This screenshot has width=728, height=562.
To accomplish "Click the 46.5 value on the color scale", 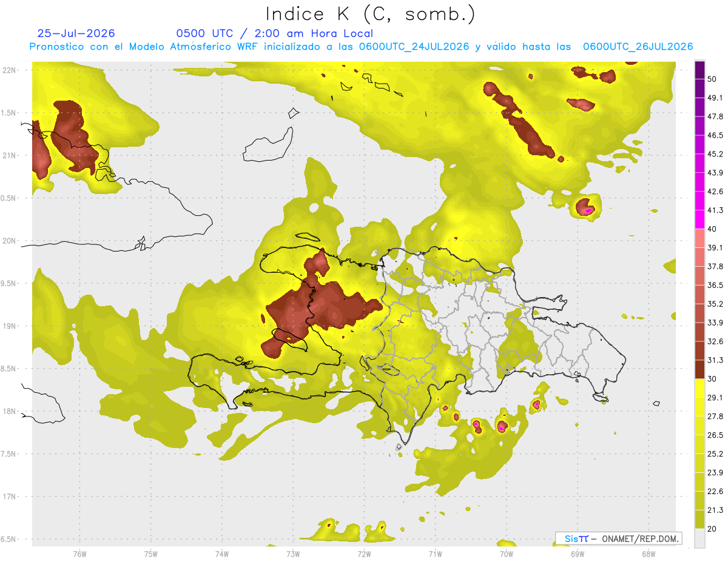I will click(715, 135).
